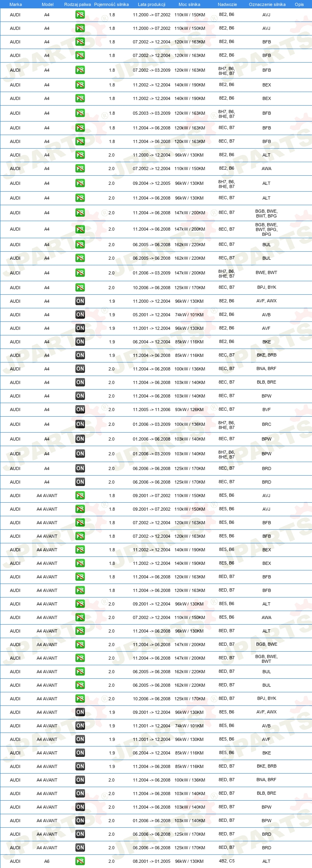The width and height of the screenshot is (312, 868).
Task: Select the 11.2005 -> 11.2006 production years cell
Action: coord(152,410)
